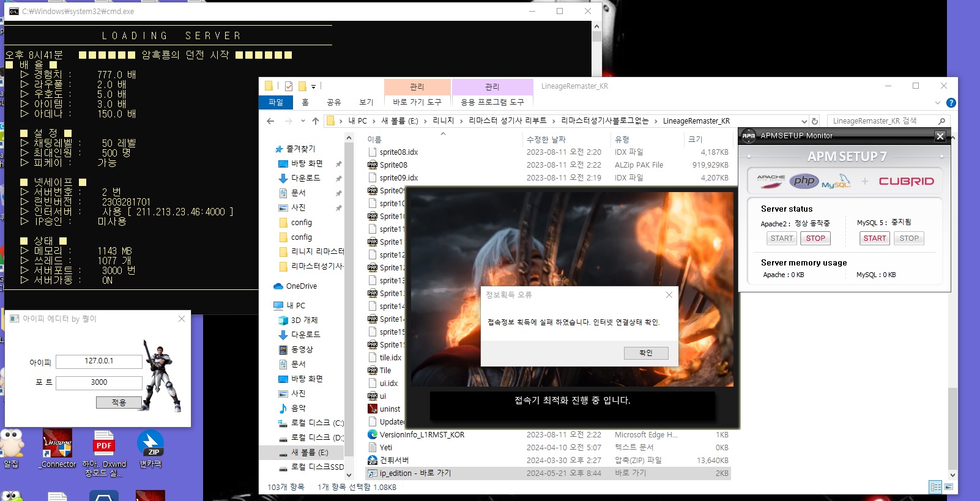Click Apache2 START button
Image resolution: width=980 pixels, height=501 pixels.
[x=782, y=239]
